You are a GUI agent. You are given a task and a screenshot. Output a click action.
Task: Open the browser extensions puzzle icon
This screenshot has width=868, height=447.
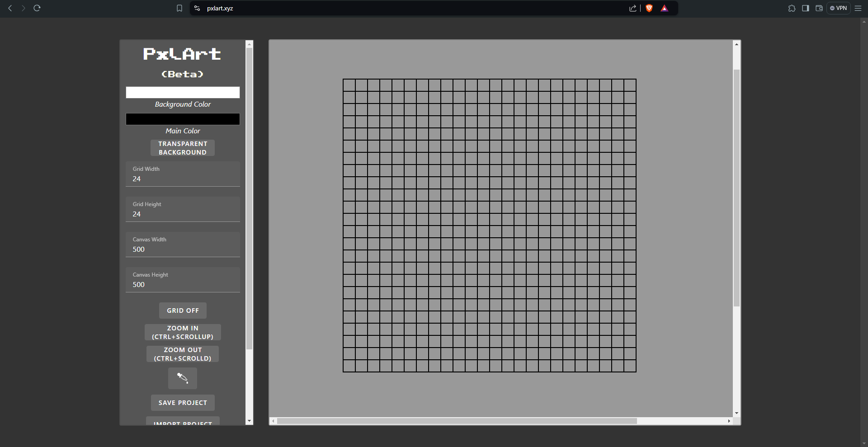[x=792, y=8]
